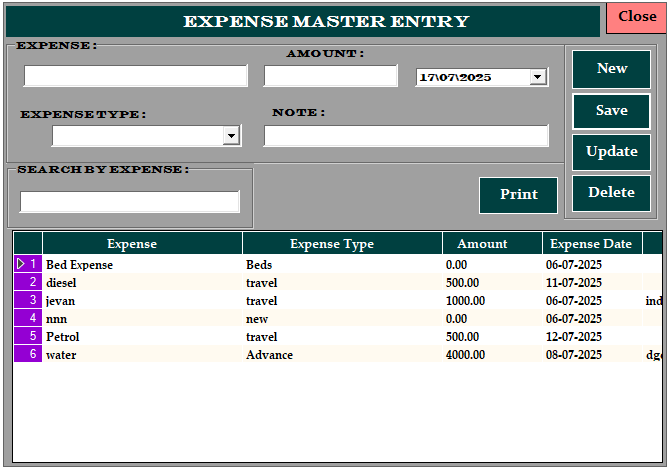Focus the Expense name input field
This screenshot has height=470, width=670.
(136, 76)
